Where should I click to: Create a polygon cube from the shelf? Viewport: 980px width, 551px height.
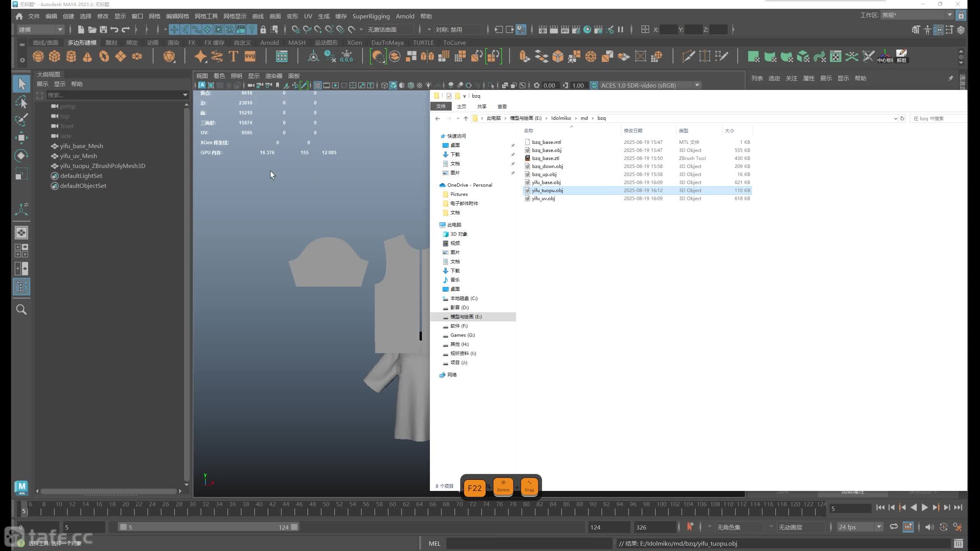(54, 57)
